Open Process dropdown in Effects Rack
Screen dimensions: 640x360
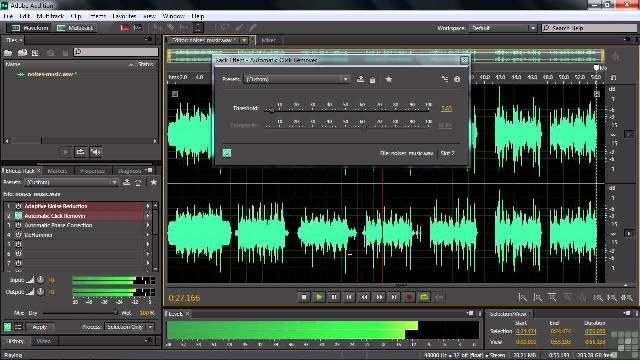point(129,327)
